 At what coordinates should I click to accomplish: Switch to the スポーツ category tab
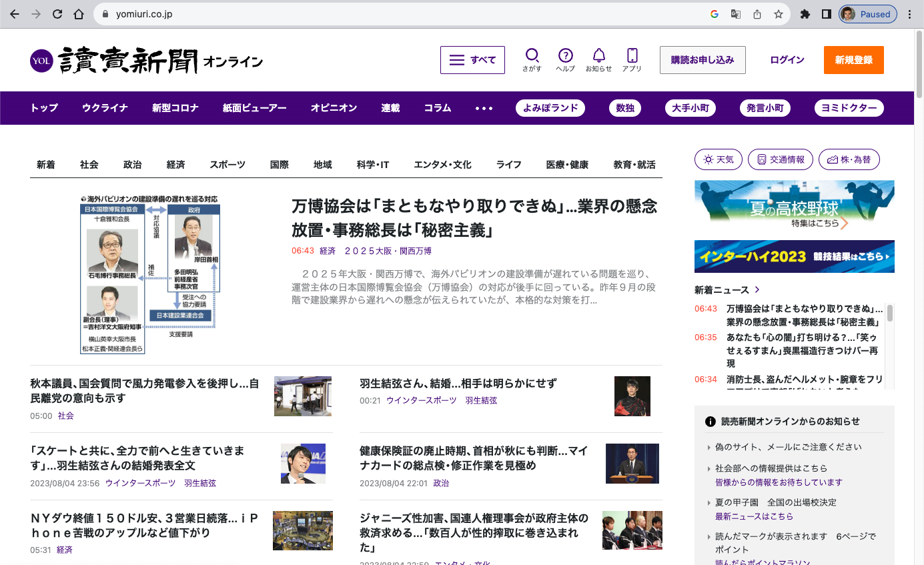click(227, 165)
